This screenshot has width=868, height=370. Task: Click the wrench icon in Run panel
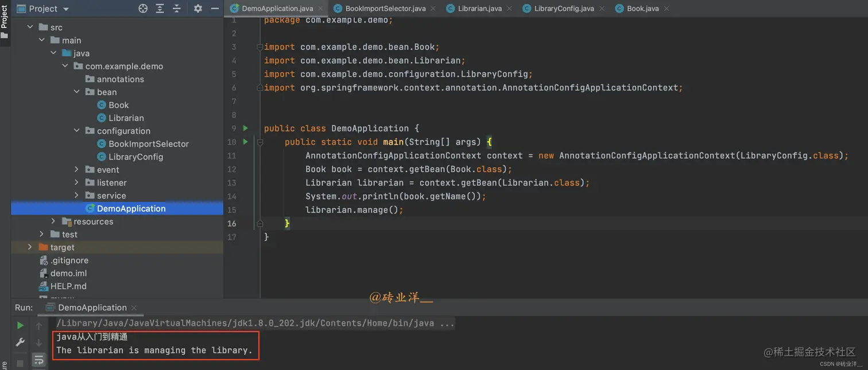pos(20,342)
